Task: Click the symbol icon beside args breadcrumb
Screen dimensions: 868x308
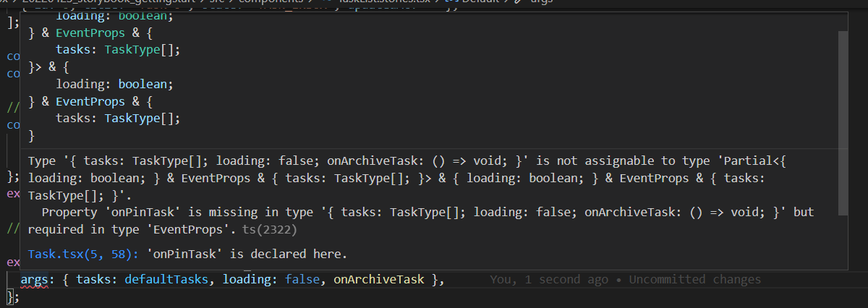Action: coord(519,3)
